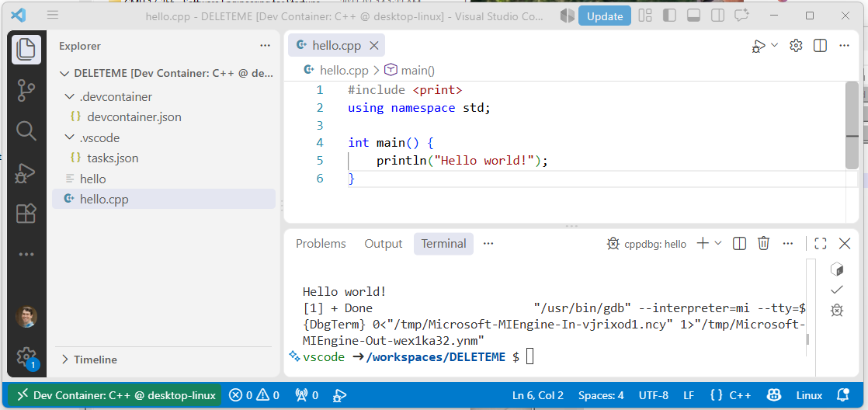Click the Debug C/C++ File run button
868x410 pixels.
click(x=759, y=46)
